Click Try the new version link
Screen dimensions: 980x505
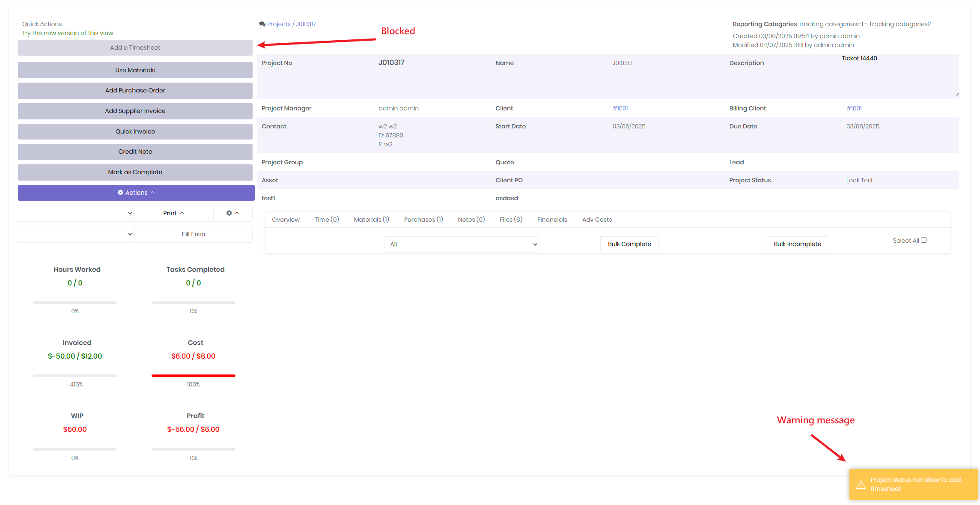68,33
